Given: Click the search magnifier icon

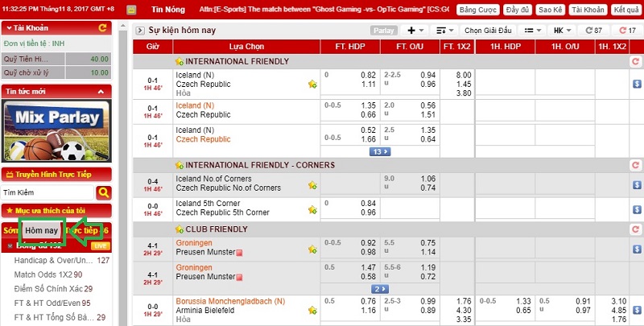Looking at the screenshot, I should tap(103, 192).
